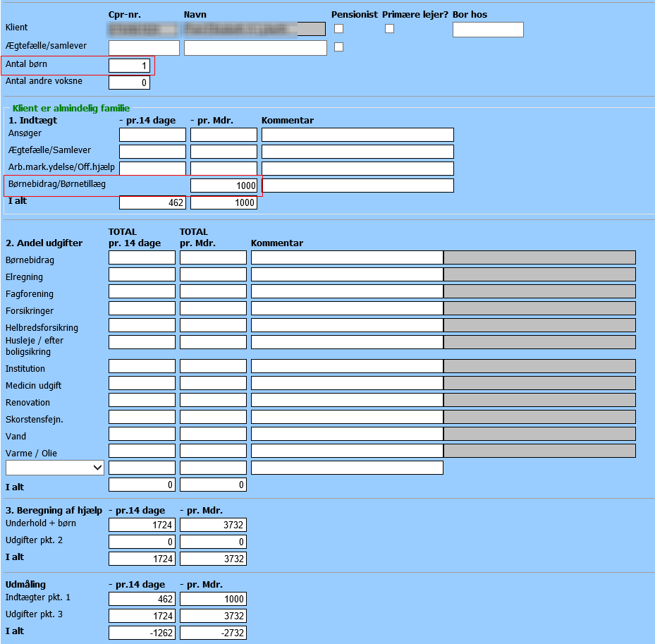The width and height of the screenshot is (655, 644).
Task: Click Ægtefælle/Samlever income pr. Mdr. field
Action: tap(224, 152)
